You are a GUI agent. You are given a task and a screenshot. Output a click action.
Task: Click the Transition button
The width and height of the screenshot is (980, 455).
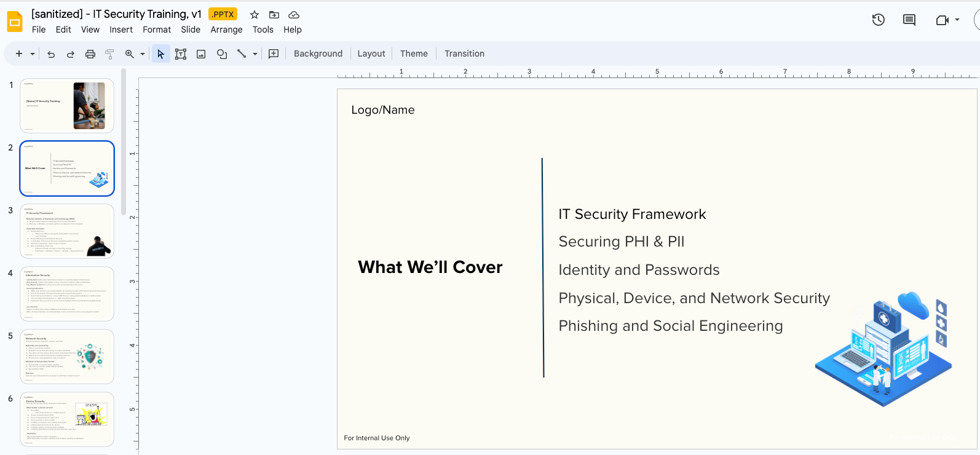(x=464, y=53)
